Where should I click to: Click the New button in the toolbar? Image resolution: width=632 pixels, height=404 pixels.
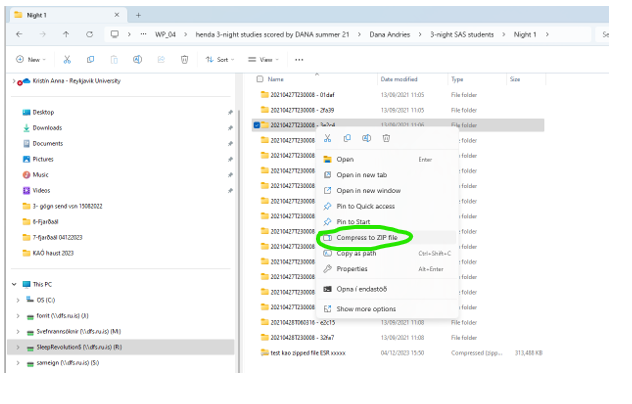coord(31,60)
